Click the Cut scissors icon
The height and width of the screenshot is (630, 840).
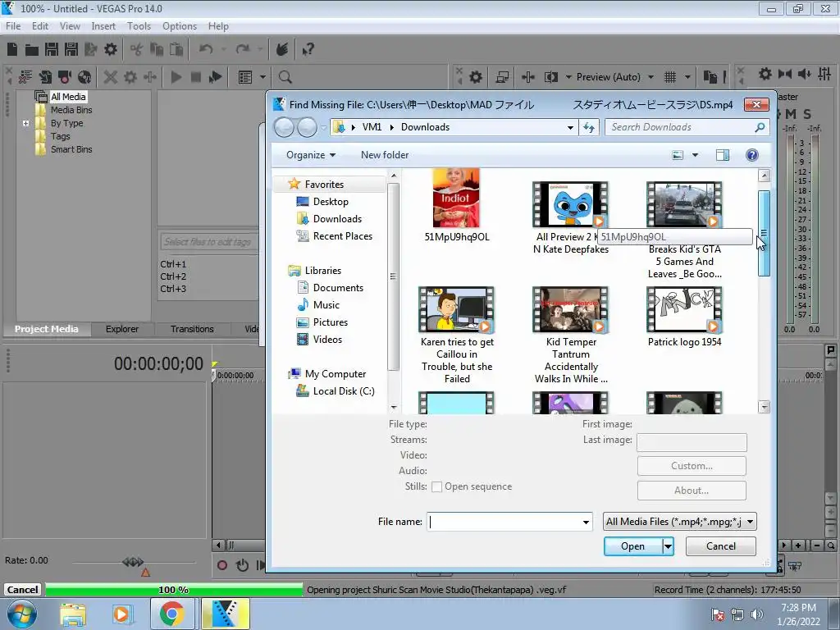[137, 50]
